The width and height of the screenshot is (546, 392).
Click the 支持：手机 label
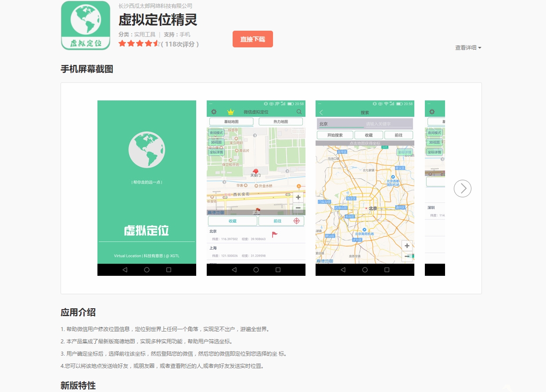coord(177,34)
